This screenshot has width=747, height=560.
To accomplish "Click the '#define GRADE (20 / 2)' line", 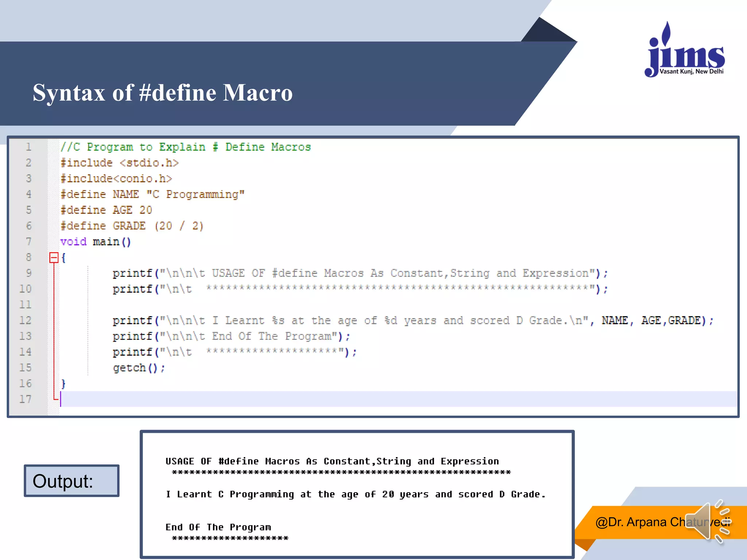I will pyautogui.click(x=132, y=226).
